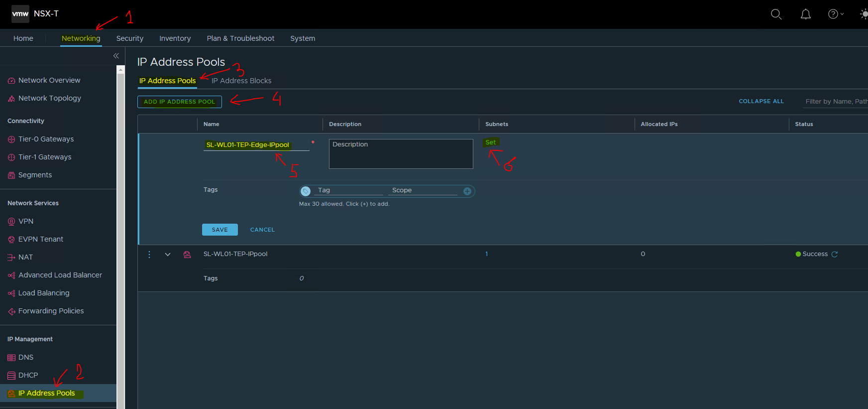Click the Status column header
The image size is (868, 409).
click(804, 124)
